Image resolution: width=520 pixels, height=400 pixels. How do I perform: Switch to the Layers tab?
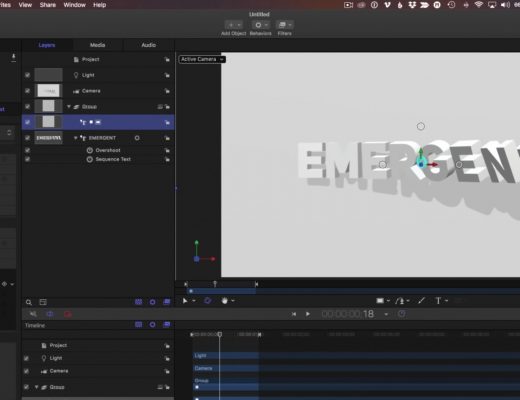click(x=47, y=45)
